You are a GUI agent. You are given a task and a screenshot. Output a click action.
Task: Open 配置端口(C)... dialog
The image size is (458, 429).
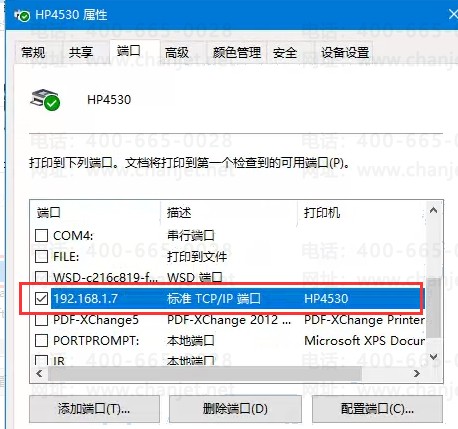coord(377,409)
